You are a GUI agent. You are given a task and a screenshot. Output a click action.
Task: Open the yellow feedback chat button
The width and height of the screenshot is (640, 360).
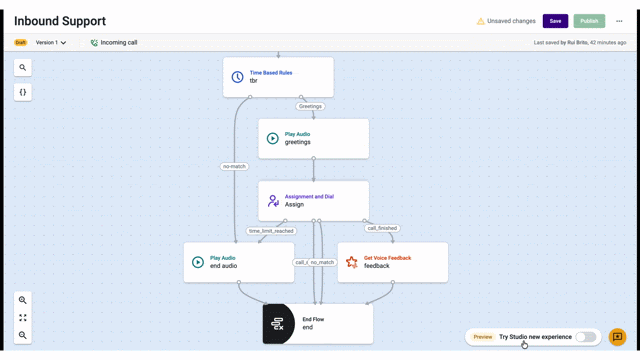coord(617,337)
